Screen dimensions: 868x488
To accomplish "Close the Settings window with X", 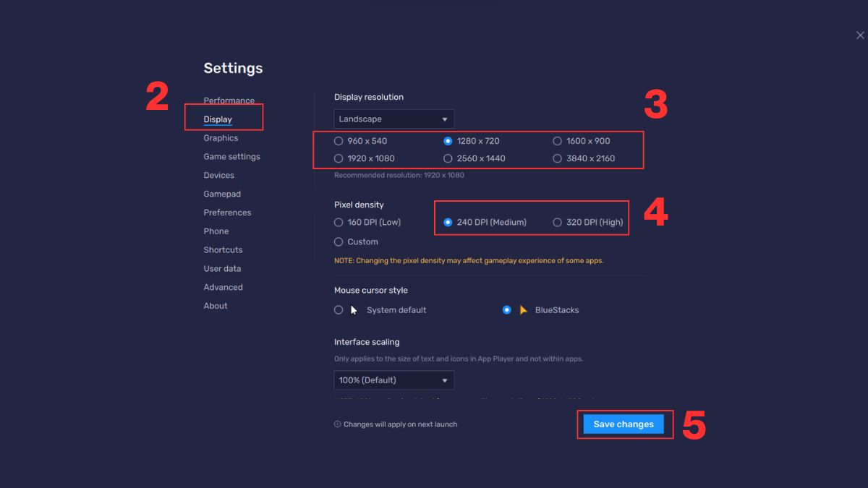I will (x=859, y=35).
